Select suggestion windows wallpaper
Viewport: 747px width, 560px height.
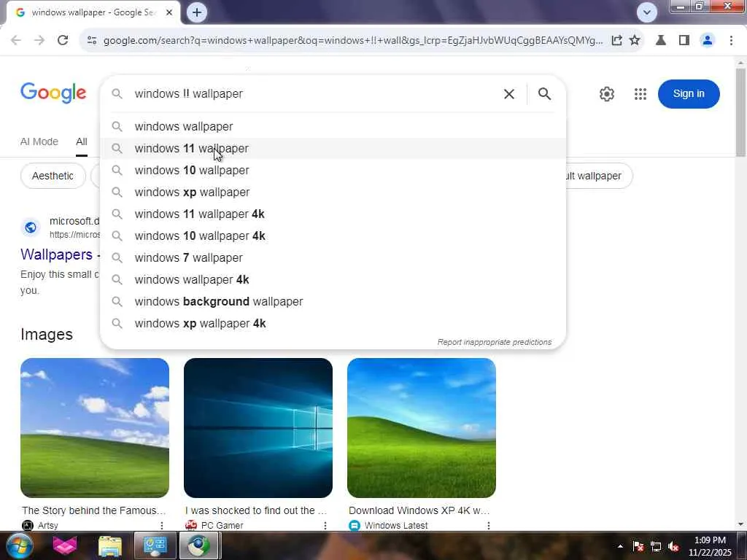coord(333,127)
